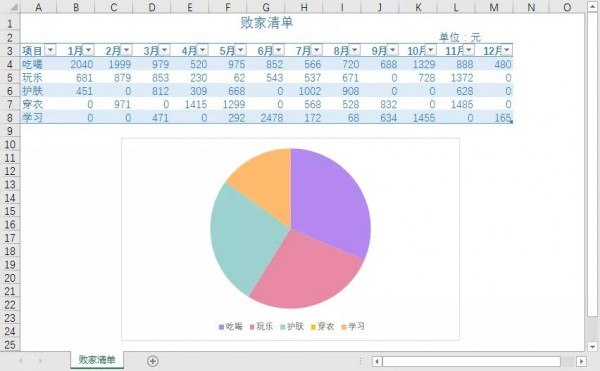This screenshot has width=600, height=371.
Task: Open the 5月 filter dropdown arrow
Action: [x=240, y=50]
